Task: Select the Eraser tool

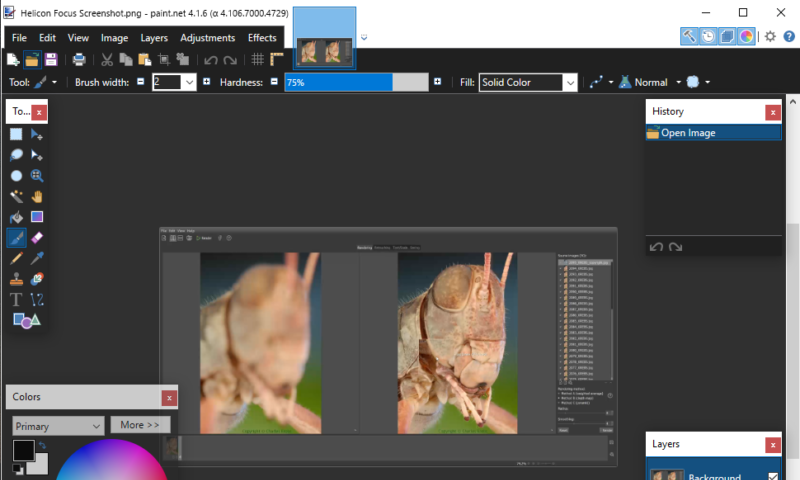Action: pyautogui.click(x=37, y=238)
